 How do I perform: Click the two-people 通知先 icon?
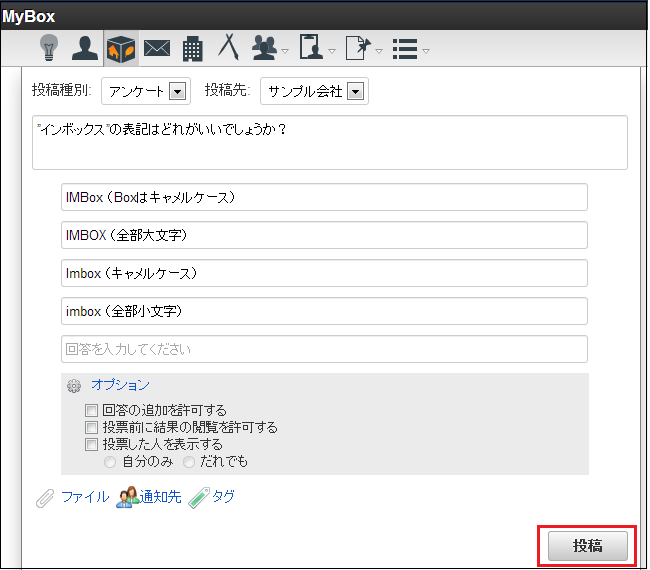(x=127, y=497)
